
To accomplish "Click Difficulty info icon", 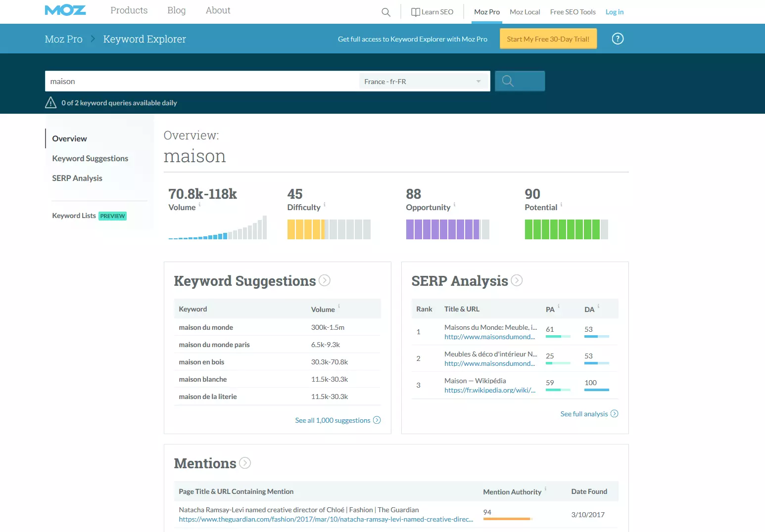I will click(325, 204).
